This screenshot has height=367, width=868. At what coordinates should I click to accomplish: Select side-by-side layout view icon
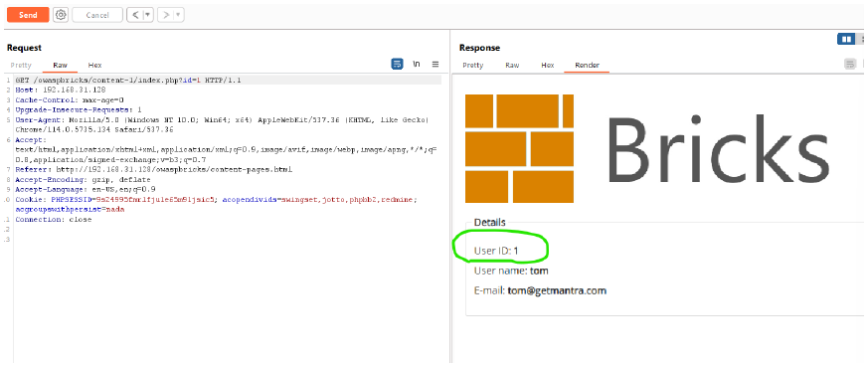click(x=846, y=39)
